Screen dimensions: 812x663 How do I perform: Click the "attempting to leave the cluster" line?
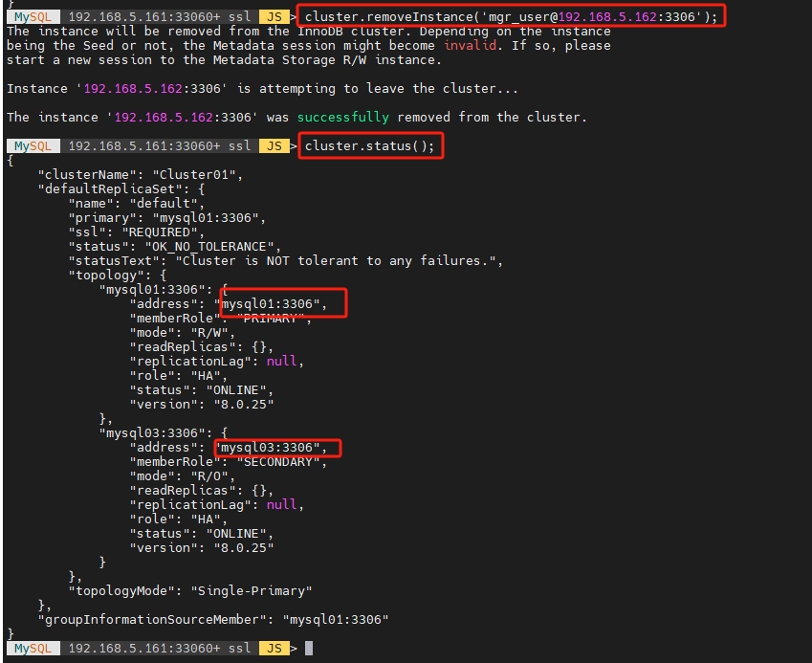click(263, 89)
